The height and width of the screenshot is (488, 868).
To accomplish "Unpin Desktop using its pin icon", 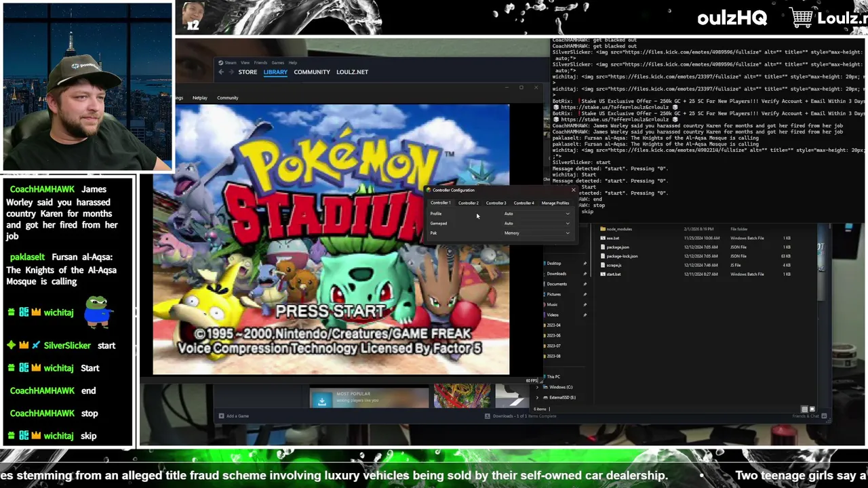I will point(585,263).
